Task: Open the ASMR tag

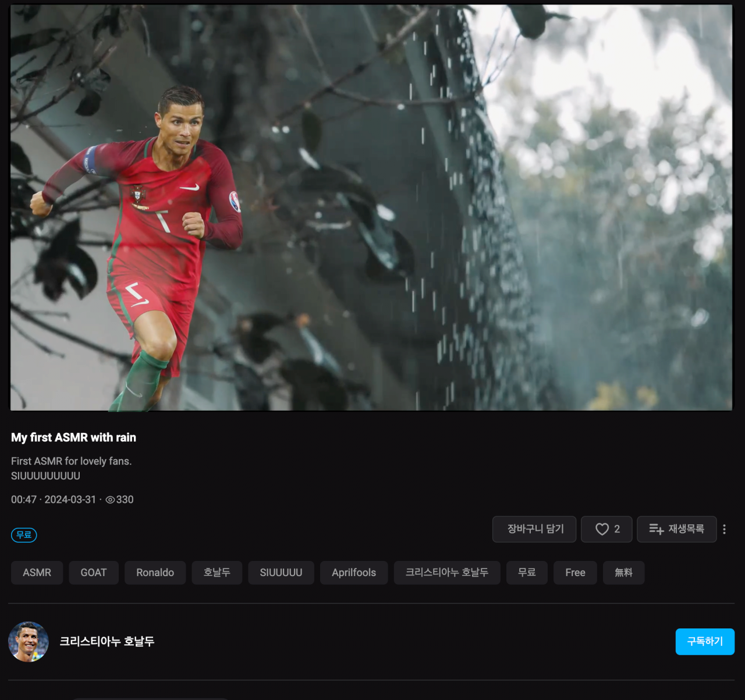Action: (37, 573)
